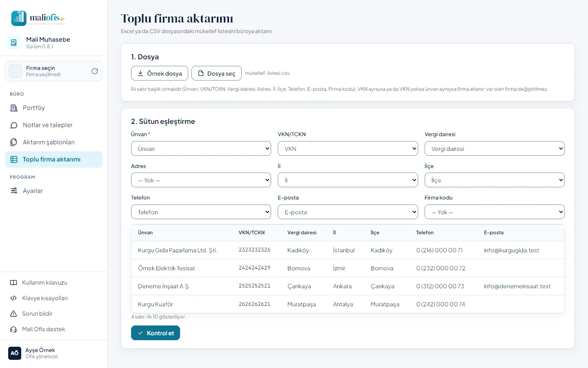The height and width of the screenshot is (368, 588).
Task: Click the download icon on Örnek dosya
Action: point(140,73)
